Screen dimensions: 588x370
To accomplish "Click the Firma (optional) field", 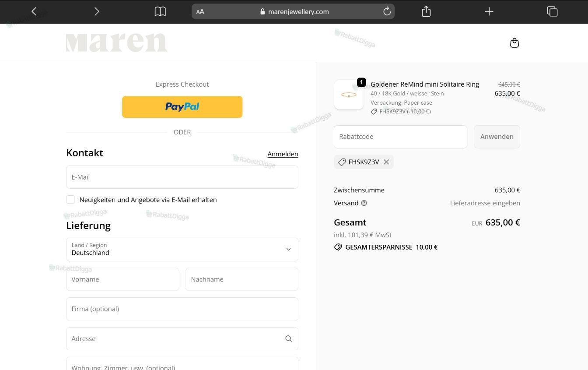I will click(x=182, y=309).
